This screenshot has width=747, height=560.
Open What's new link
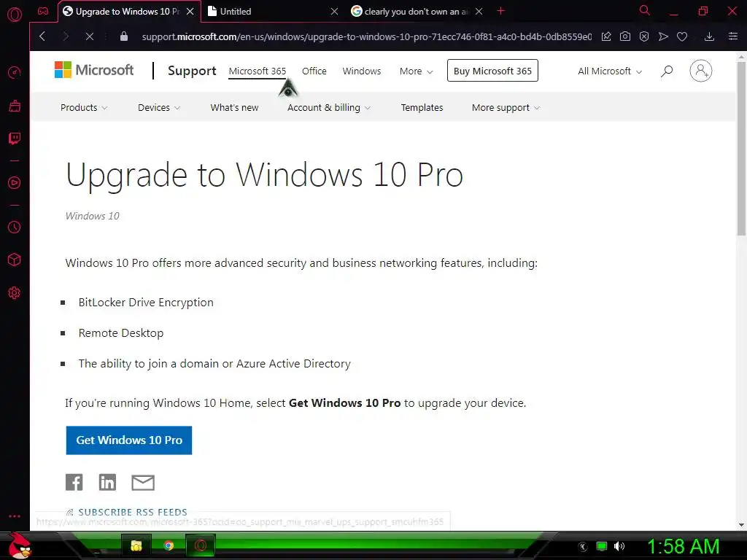234,108
